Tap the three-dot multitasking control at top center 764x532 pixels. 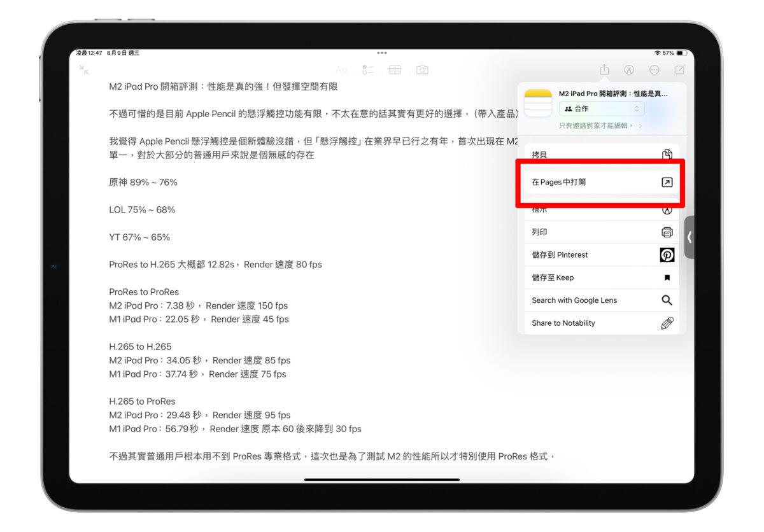click(x=382, y=53)
